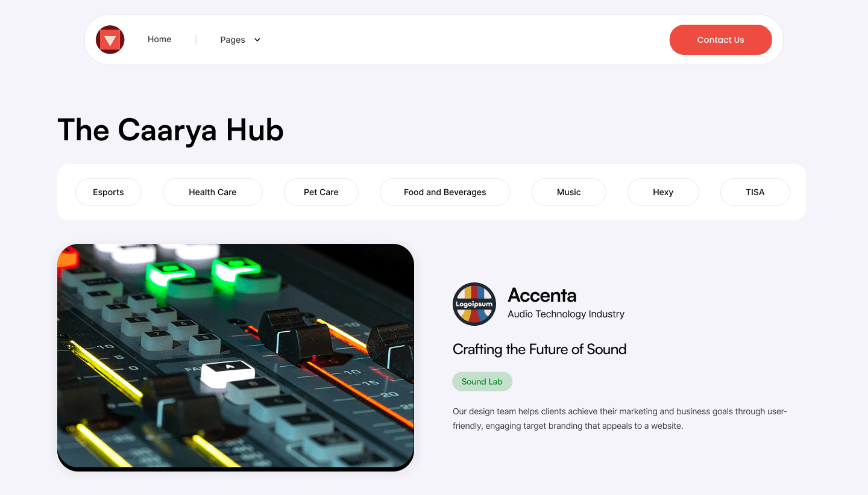Click the Accenta Logoipsum circular logo
The width and height of the screenshot is (868, 495).
474,304
